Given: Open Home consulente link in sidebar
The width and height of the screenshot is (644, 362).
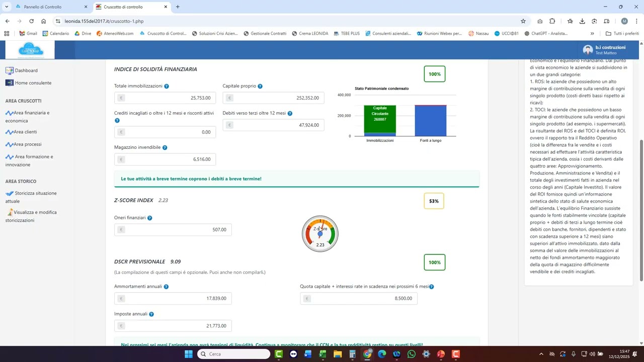Looking at the screenshot, I should point(33,83).
